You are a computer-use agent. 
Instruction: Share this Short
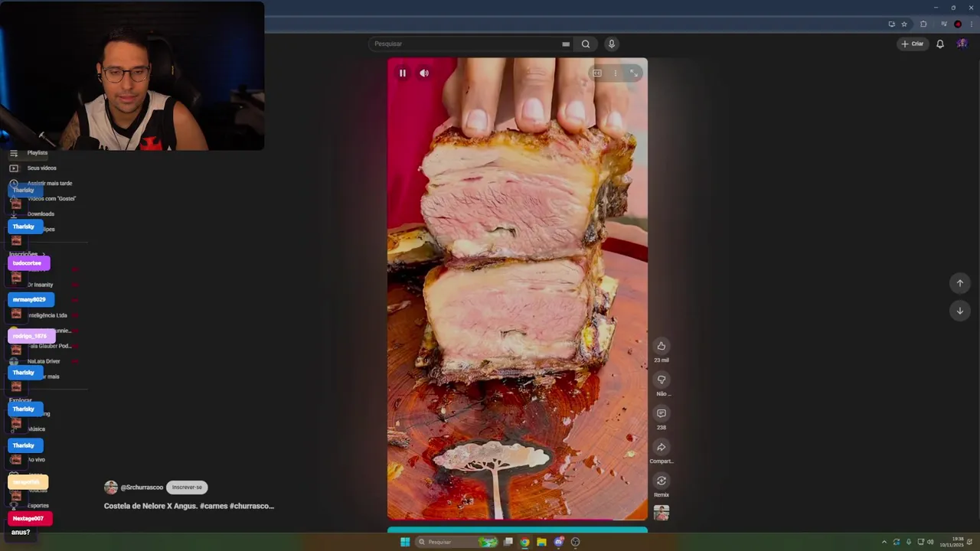[661, 447]
